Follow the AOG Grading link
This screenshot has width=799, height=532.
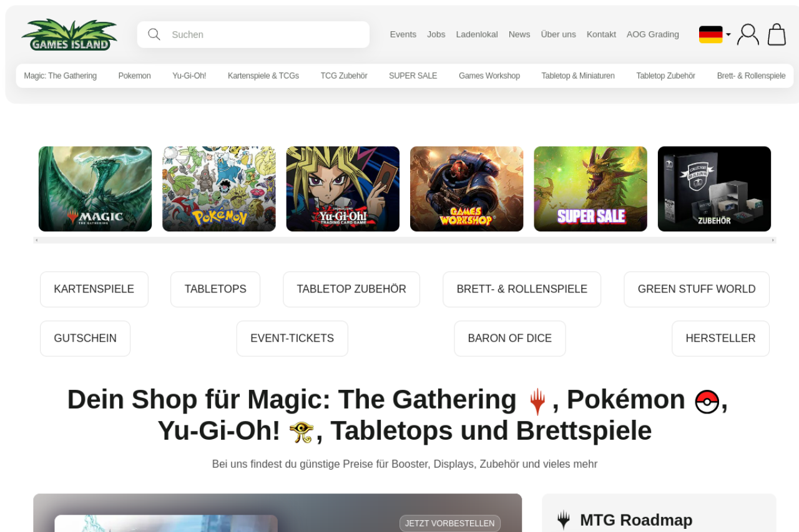[x=653, y=34]
